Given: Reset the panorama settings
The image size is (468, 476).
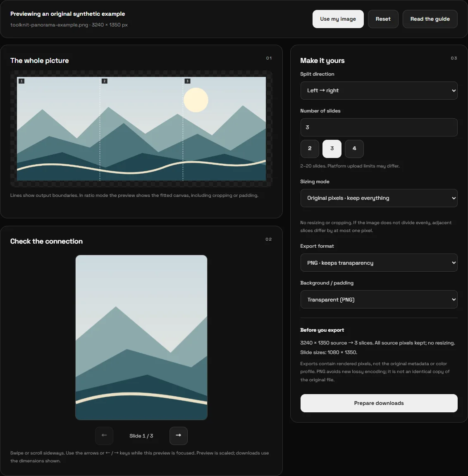Looking at the screenshot, I should [x=383, y=19].
